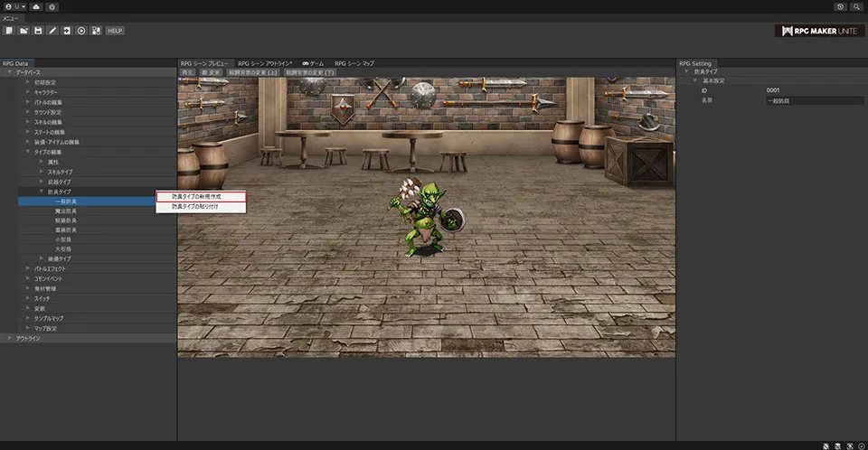The image size is (868, 450).
Task: Select 魔法防具 in the armor type list
Action: tap(66, 211)
